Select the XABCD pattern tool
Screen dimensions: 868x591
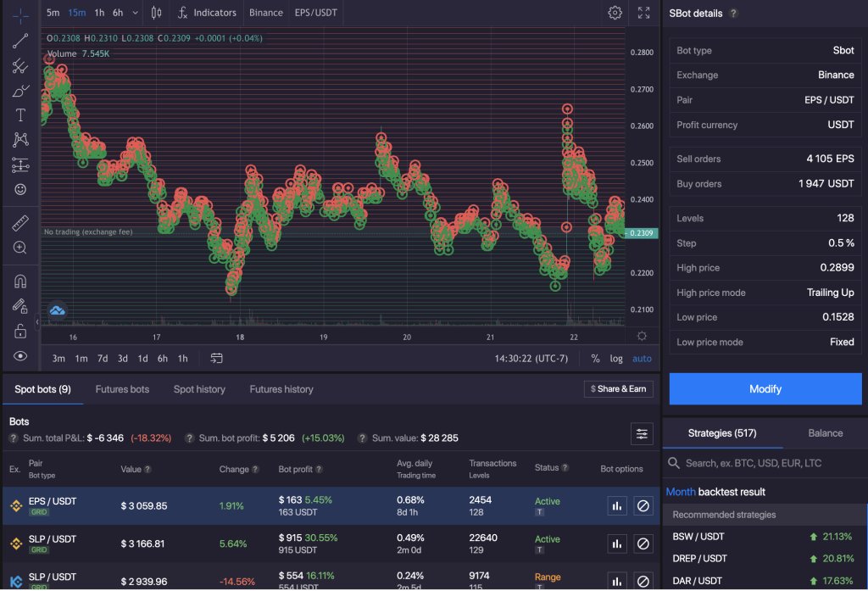pyautogui.click(x=20, y=140)
